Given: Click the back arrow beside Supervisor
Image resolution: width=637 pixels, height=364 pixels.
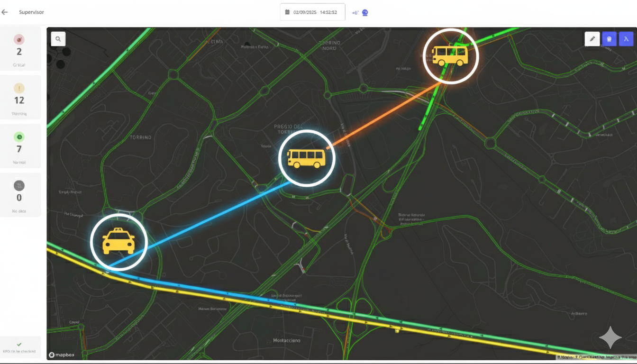Looking at the screenshot, I should (5, 12).
